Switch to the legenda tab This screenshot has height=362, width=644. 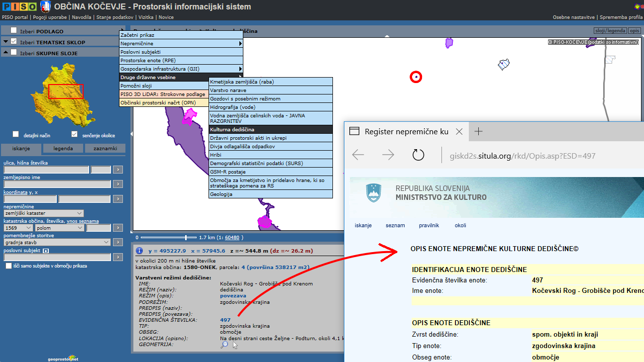point(63,148)
